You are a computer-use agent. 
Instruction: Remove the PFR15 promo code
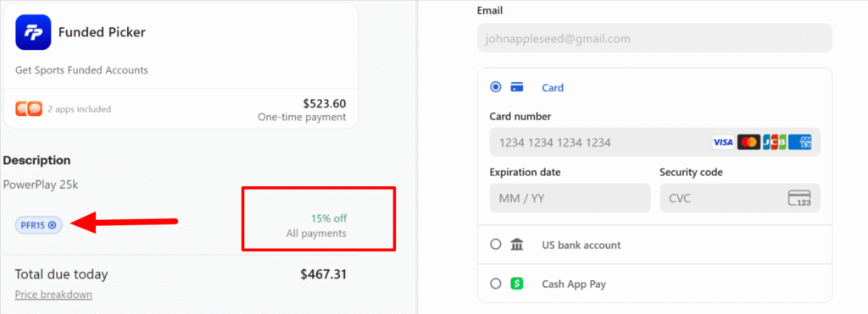coord(52,225)
